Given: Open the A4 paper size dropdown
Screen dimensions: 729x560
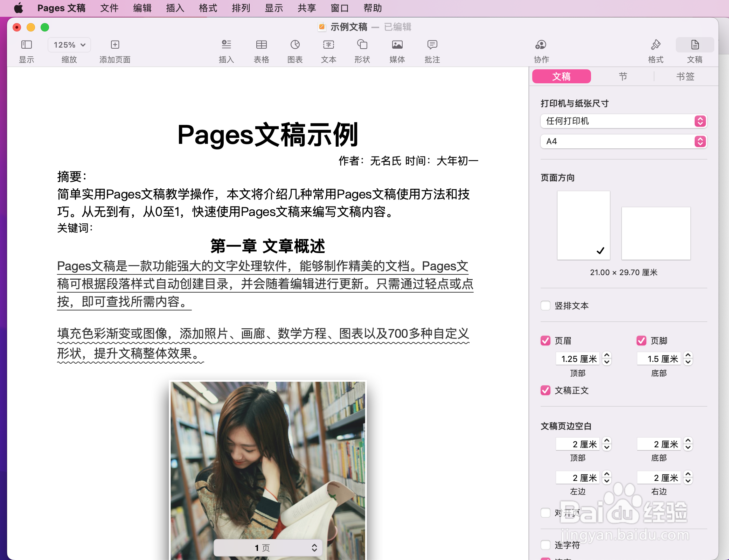Looking at the screenshot, I should point(624,141).
